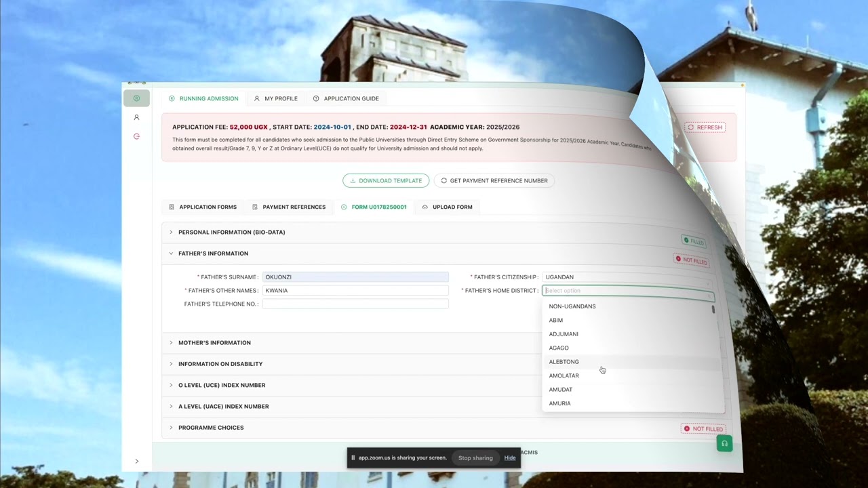868x488 pixels.
Task: Click the district dropdown list scrollbar
Action: 713,309
